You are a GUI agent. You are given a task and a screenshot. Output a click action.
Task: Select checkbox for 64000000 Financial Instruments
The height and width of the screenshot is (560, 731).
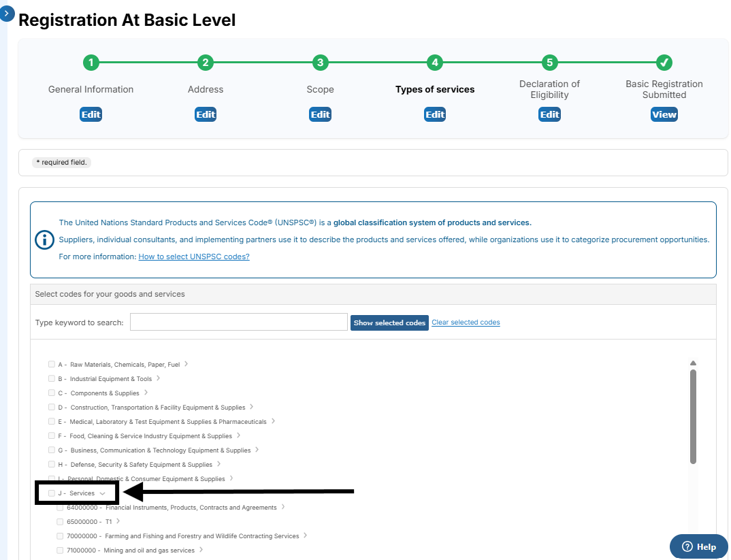coord(60,508)
